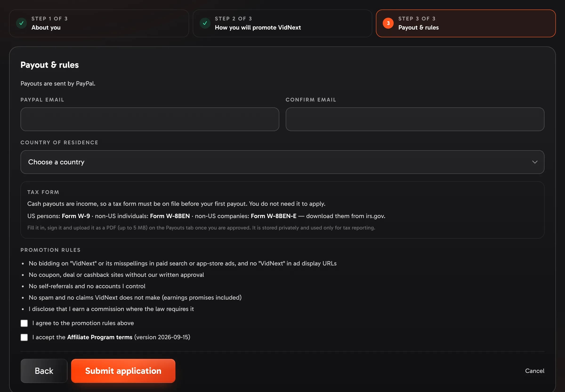
Task: Open the Affiliate Program terms link
Action: click(x=100, y=337)
